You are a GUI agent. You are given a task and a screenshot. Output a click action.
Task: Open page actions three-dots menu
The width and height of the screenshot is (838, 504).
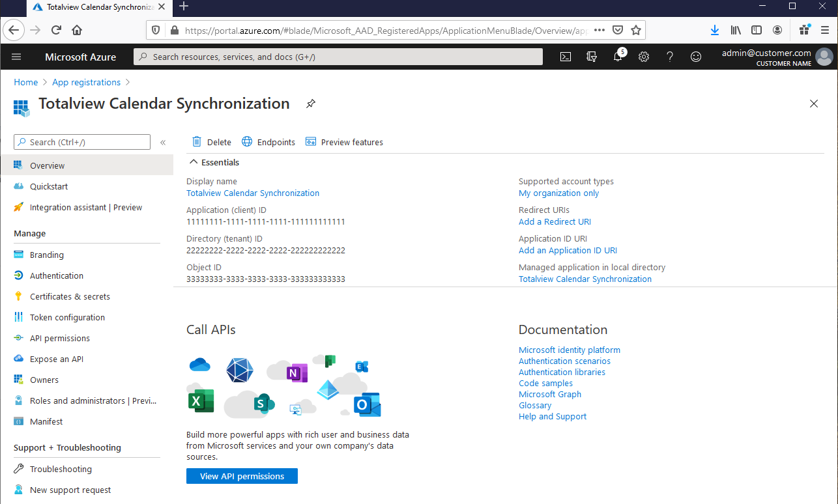tap(600, 30)
